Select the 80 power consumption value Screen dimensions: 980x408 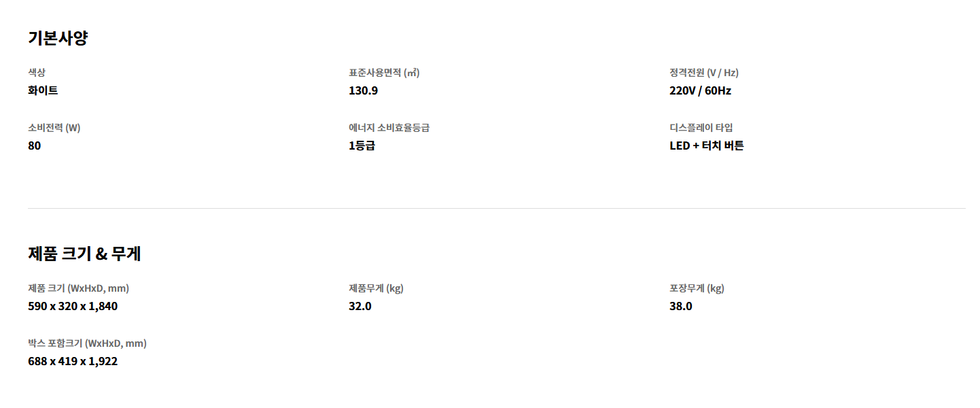35,146
